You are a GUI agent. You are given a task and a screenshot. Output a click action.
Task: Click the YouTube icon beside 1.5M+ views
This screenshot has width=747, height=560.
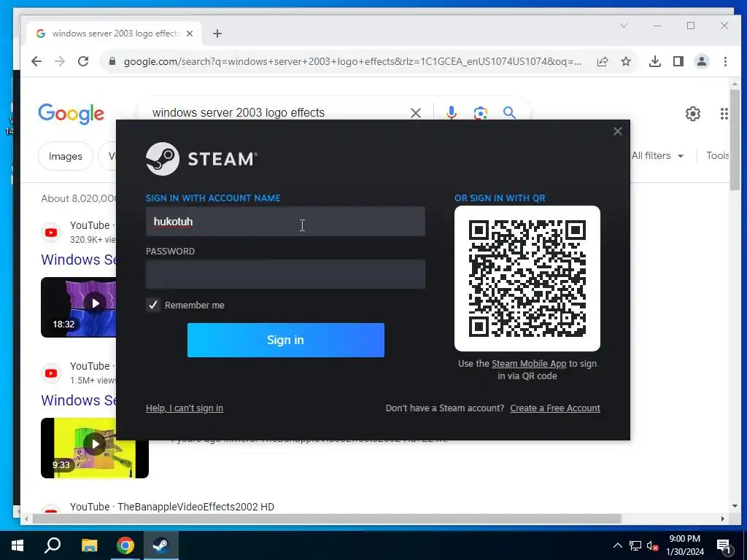[x=51, y=373]
